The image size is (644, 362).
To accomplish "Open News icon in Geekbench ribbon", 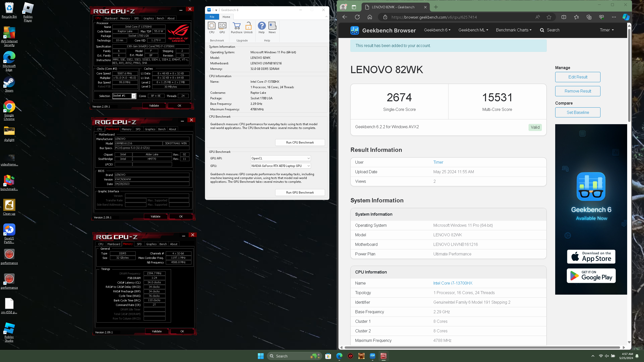I will 272,28.
